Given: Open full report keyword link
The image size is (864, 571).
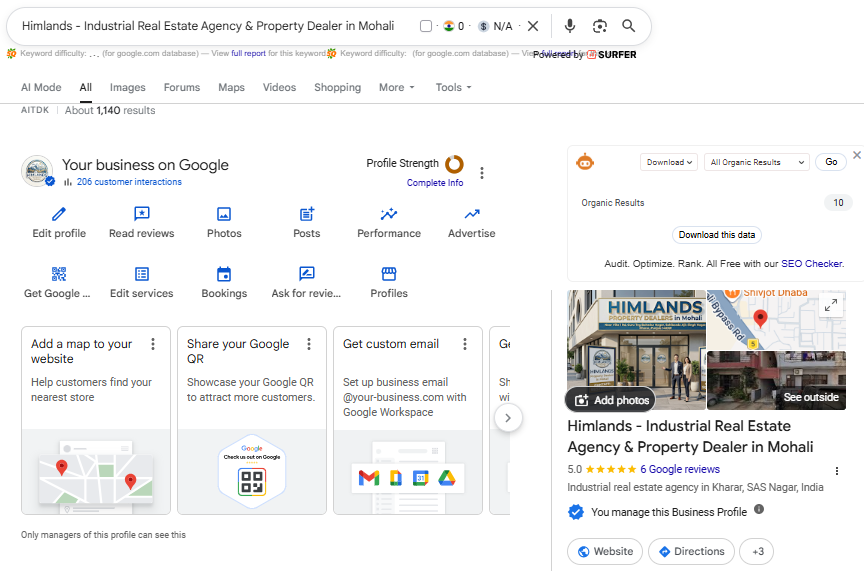Looking at the screenshot, I should pos(249,53).
